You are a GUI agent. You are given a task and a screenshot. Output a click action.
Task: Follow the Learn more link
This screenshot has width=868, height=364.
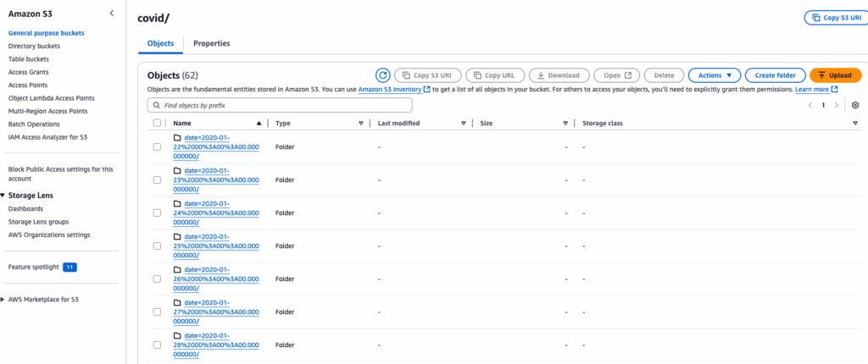pyautogui.click(x=816, y=89)
